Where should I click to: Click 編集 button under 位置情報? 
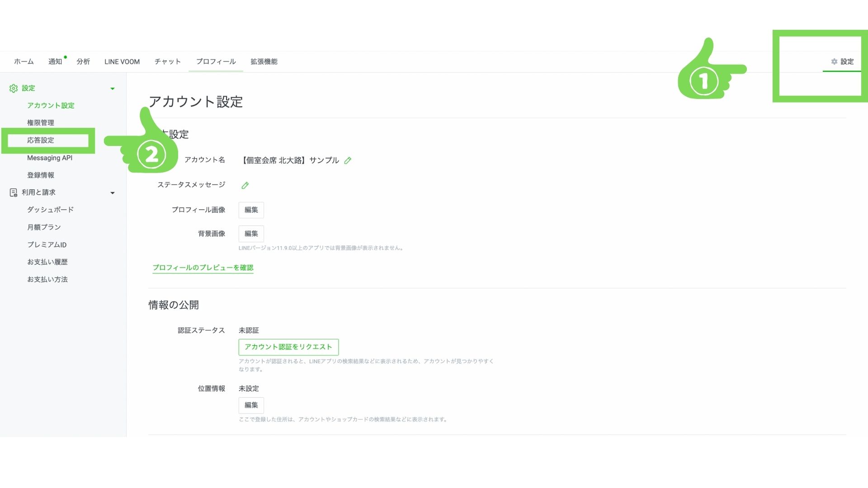coord(251,405)
